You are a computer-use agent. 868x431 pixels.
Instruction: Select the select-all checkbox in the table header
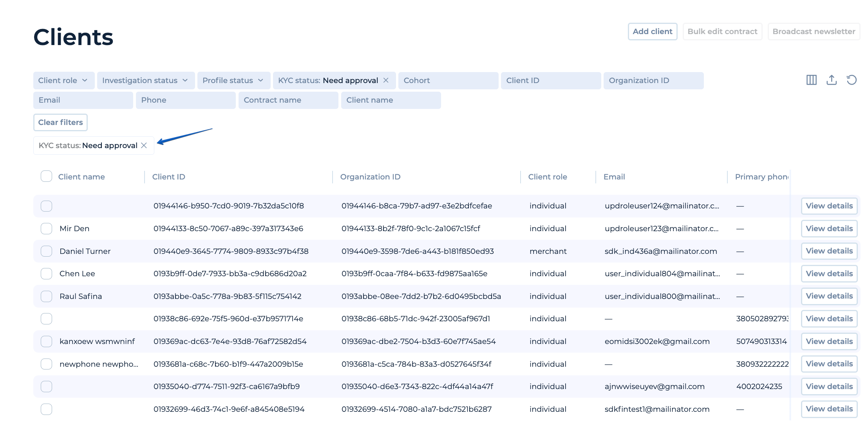tap(46, 176)
